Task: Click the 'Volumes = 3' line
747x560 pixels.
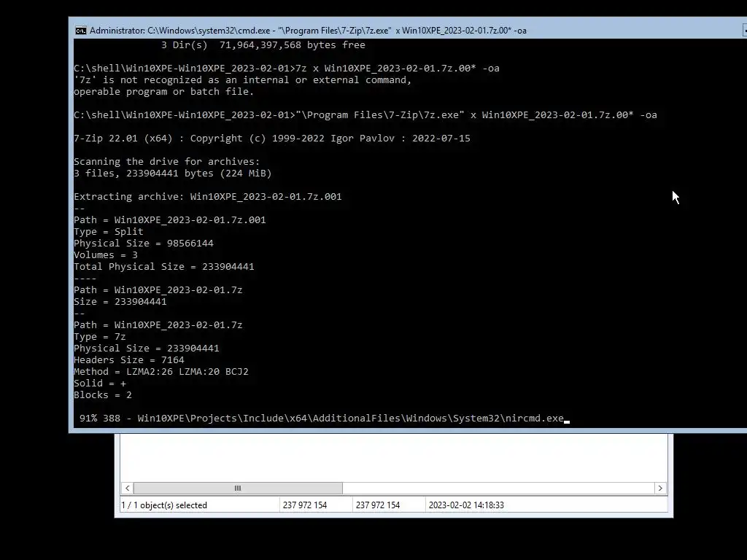Action: (106, 254)
